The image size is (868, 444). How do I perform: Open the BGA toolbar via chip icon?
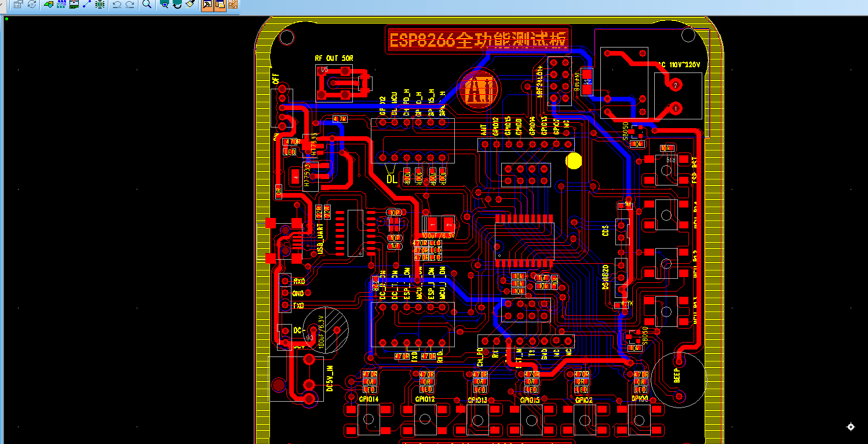[100, 4]
